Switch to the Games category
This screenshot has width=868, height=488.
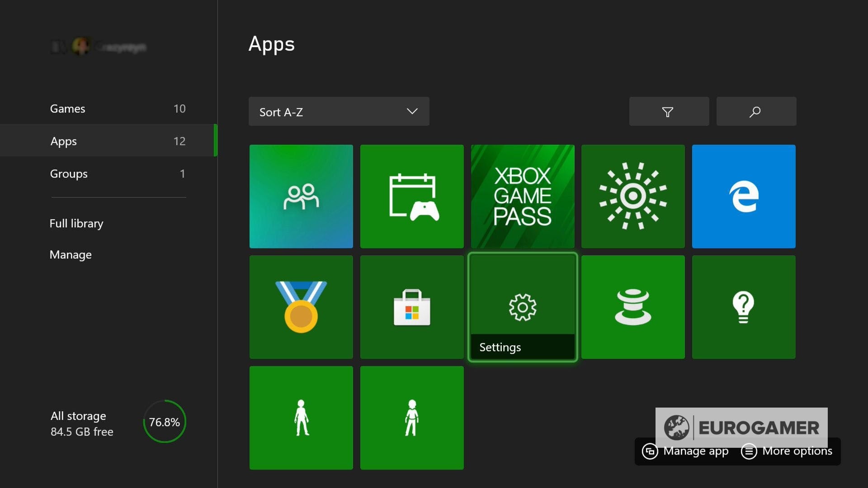tap(68, 108)
